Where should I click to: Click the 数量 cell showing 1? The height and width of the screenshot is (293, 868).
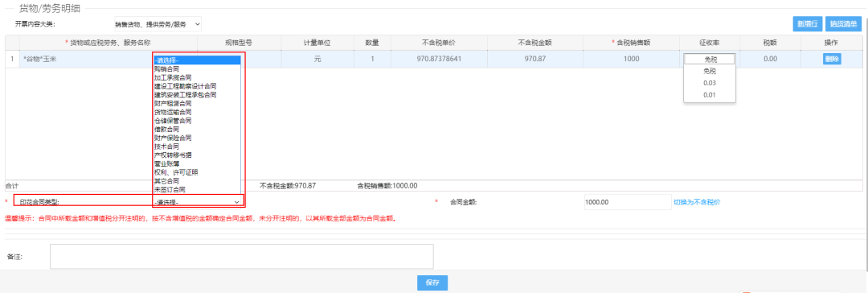pos(372,59)
